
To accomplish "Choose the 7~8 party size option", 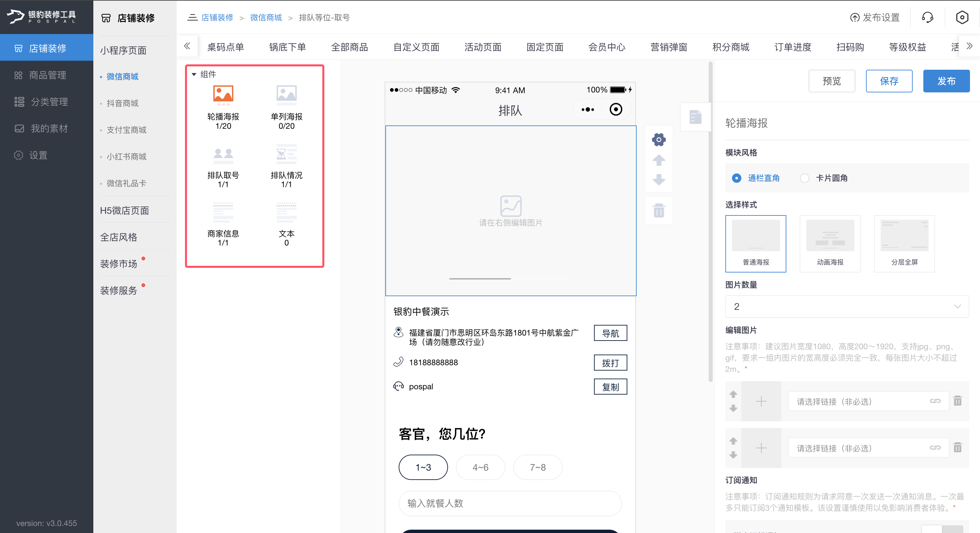I will tap(538, 467).
